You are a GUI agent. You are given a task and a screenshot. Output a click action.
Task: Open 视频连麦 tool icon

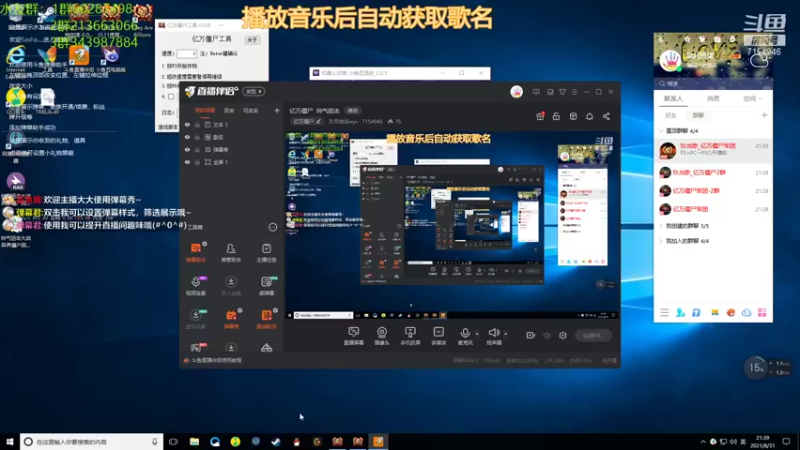pos(195,285)
